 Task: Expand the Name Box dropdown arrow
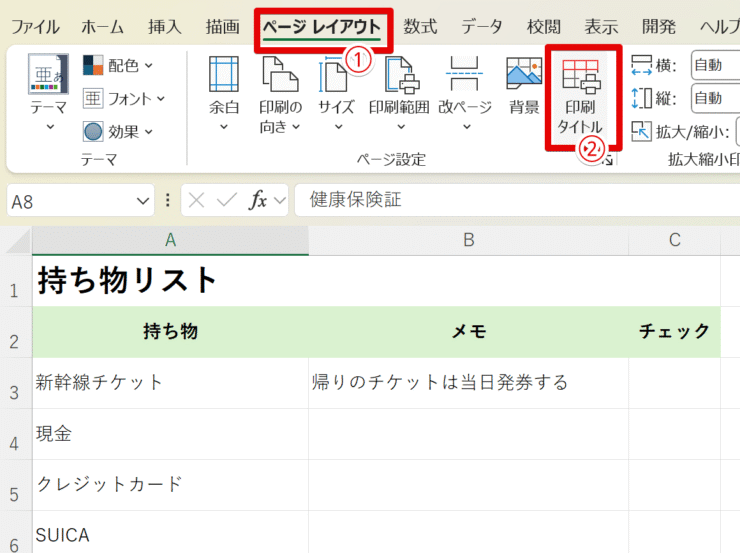(x=143, y=201)
